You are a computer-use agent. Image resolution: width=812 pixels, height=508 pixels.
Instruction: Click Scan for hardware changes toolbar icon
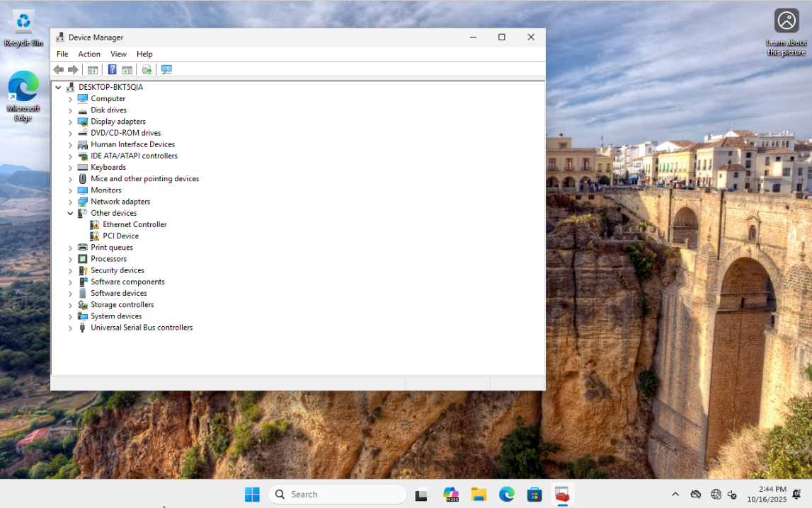(x=166, y=69)
